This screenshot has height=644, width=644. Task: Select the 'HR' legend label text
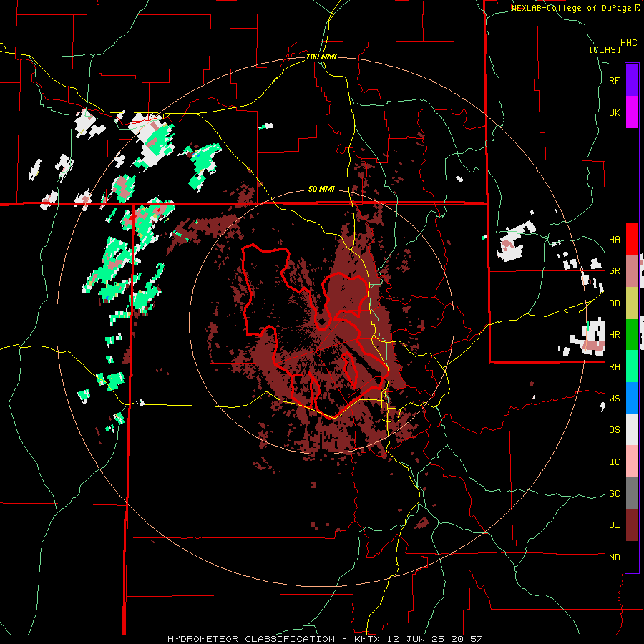pyautogui.click(x=614, y=335)
